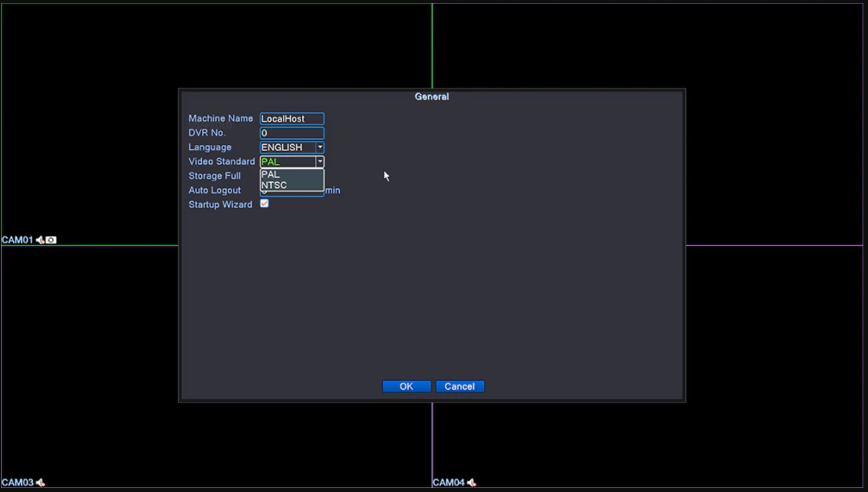The width and height of the screenshot is (868, 492).
Task: Click the Machine Name field showing LocalHost
Action: 291,118
